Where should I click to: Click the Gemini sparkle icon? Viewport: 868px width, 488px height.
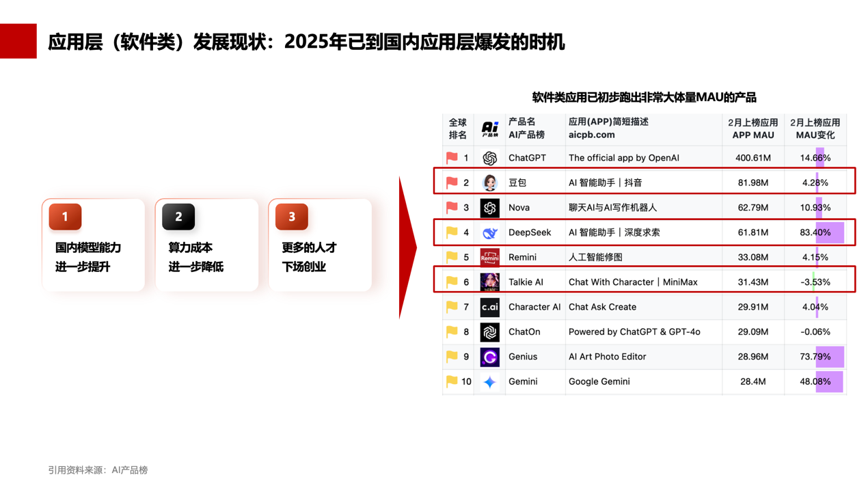click(489, 382)
